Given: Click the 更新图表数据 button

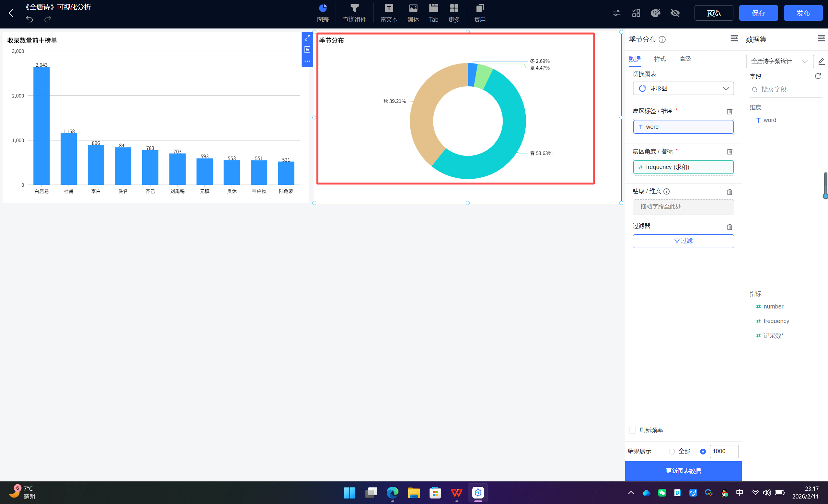Looking at the screenshot, I should 683,471.
